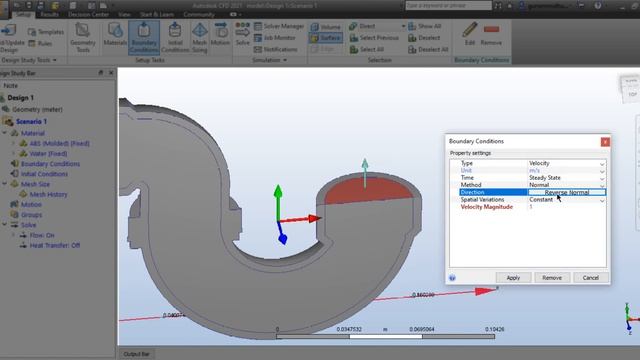Click the user account icon in title bar

pyautogui.click(x=522, y=6)
